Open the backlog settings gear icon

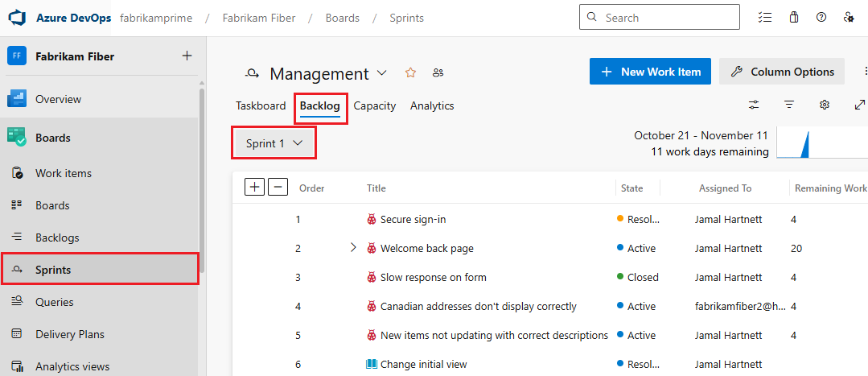825,105
